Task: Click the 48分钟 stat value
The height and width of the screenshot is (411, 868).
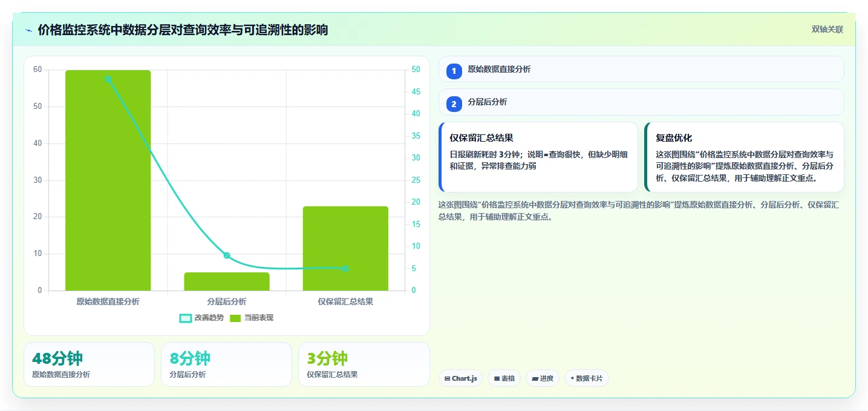Action: (57, 358)
